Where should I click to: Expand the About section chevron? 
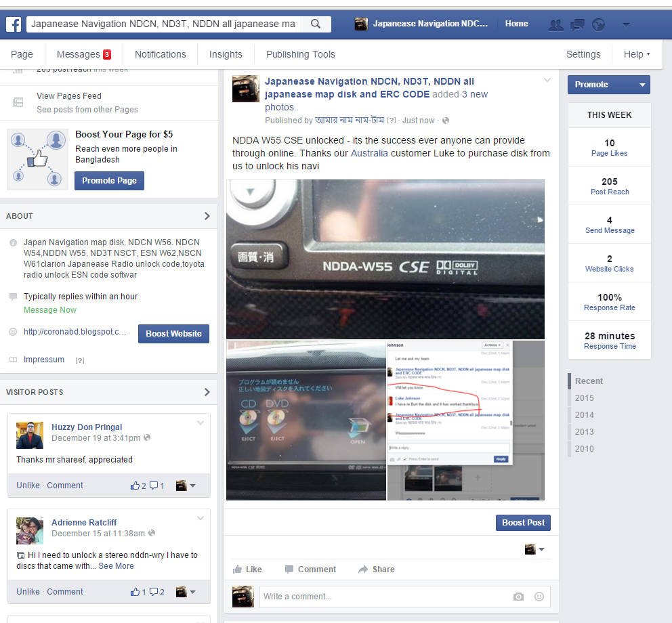click(x=207, y=216)
